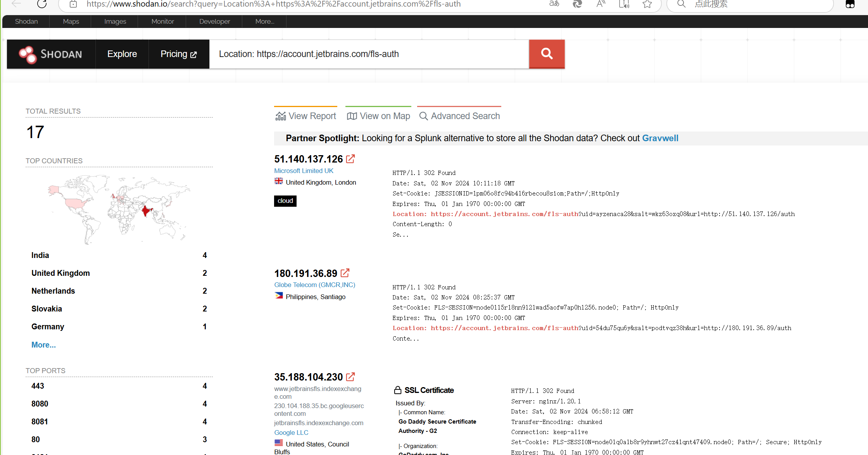Open external link icon beside 35.188.104.230

(350, 377)
